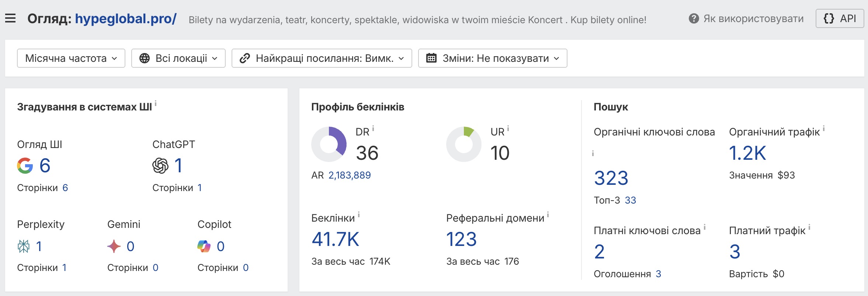Open the hamburger navigation menu
Screen dimensions: 868x296
tap(10, 18)
